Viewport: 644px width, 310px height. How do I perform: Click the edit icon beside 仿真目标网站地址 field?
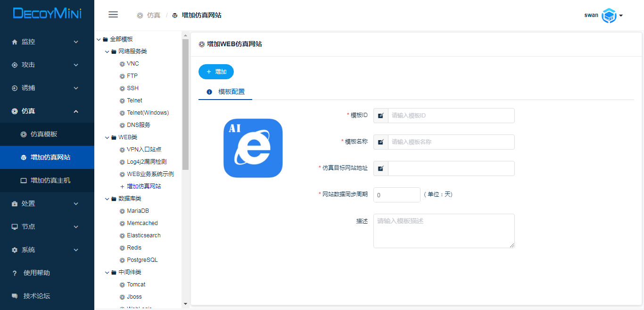pyautogui.click(x=381, y=168)
